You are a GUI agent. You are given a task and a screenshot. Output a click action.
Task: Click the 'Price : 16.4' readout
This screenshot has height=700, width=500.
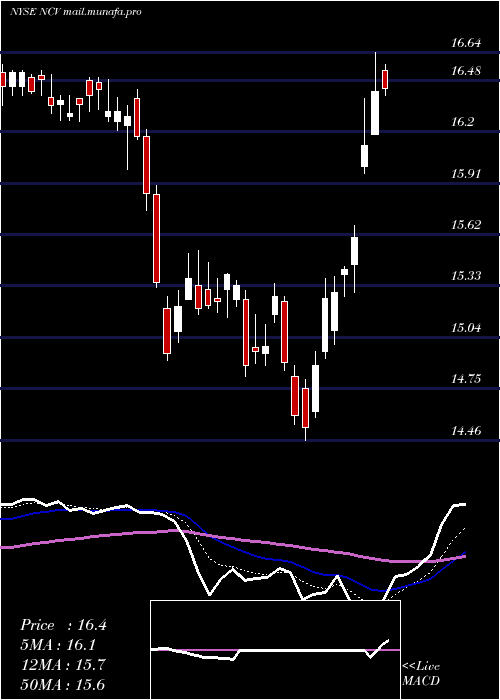point(63,625)
